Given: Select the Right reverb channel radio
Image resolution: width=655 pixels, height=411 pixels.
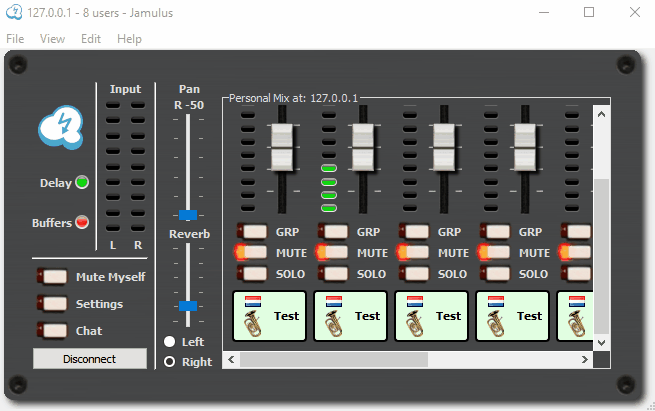Looking at the screenshot, I should tap(170, 361).
